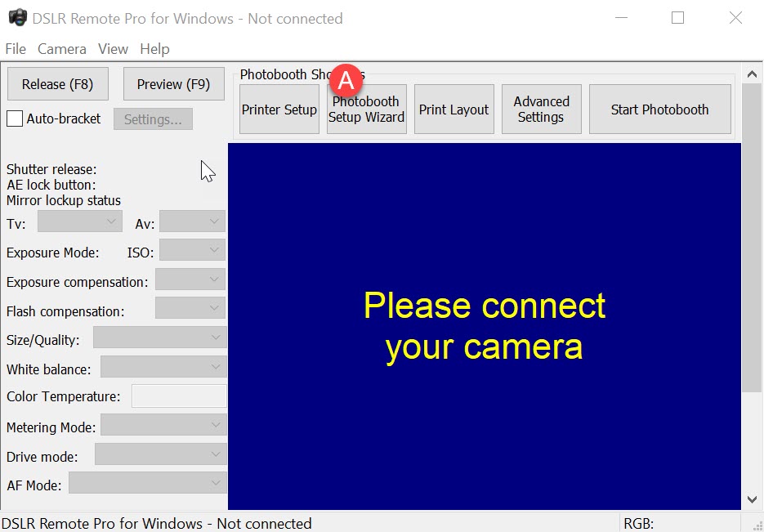Viewport: 764px width, 532px height.
Task: Click the vertical scrollbar thumb
Action: (x=752, y=237)
